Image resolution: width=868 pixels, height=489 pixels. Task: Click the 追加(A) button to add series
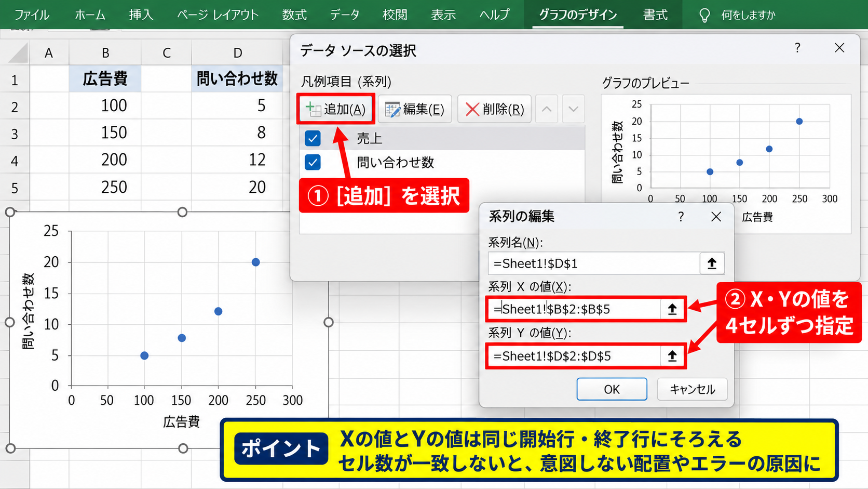click(336, 109)
